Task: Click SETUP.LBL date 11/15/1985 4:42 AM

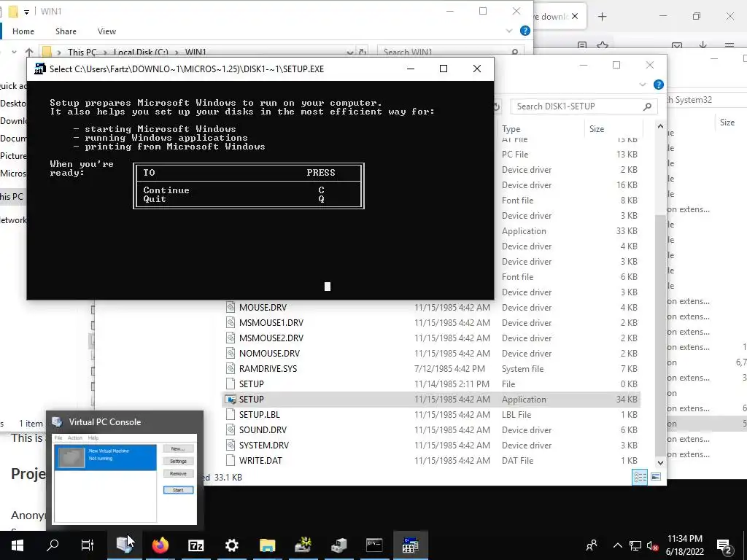Action: (x=452, y=415)
